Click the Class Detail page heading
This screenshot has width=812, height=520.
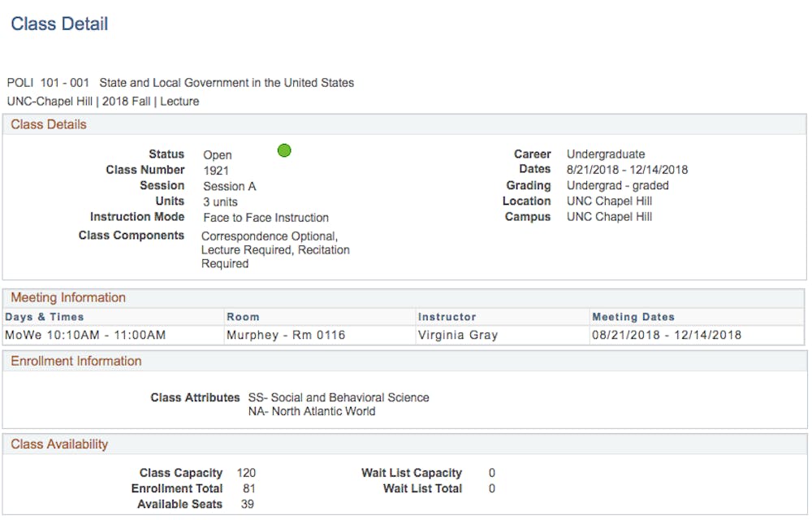pos(59,24)
